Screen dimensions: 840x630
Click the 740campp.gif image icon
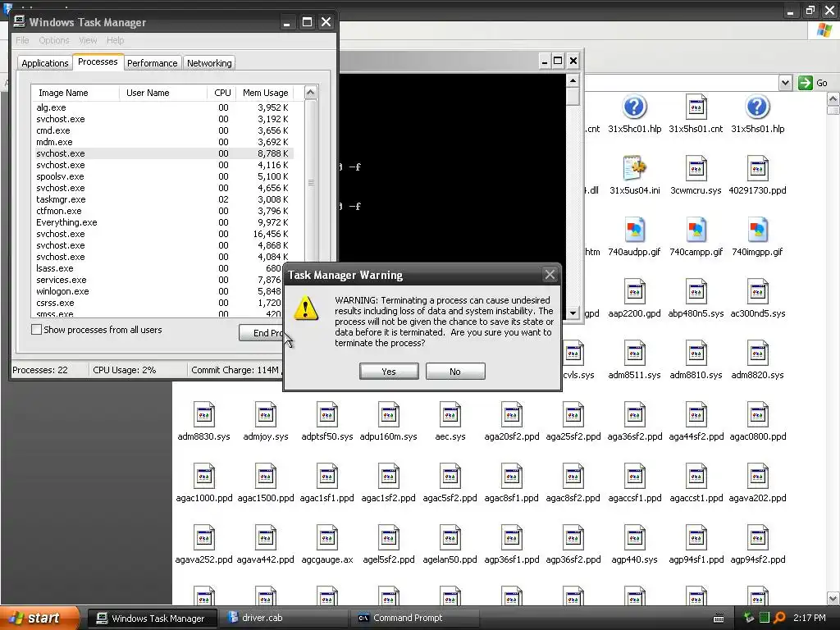[x=696, y=230]
